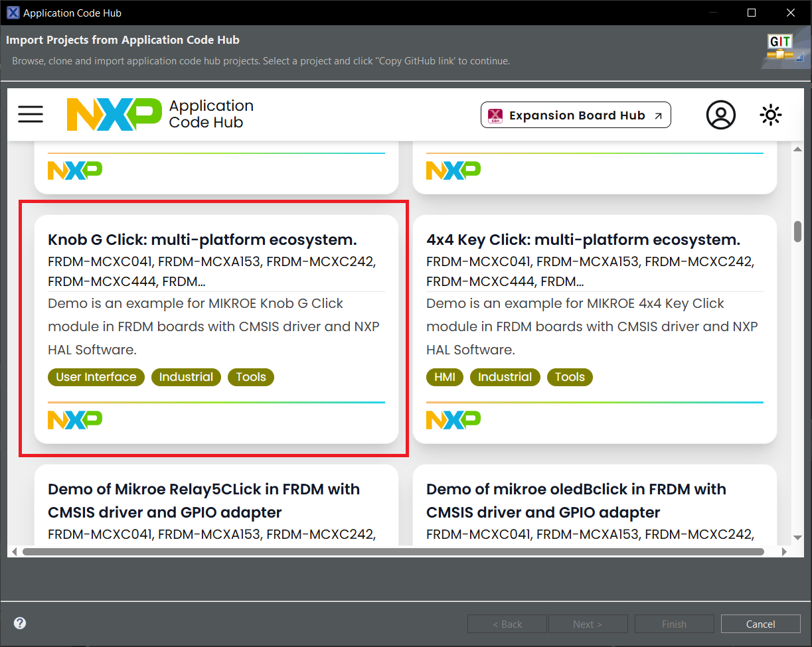This screenshot has height=647, width=812.
Task: Select the User Interface tag on Knob G Click
Action: coord(96,377)
